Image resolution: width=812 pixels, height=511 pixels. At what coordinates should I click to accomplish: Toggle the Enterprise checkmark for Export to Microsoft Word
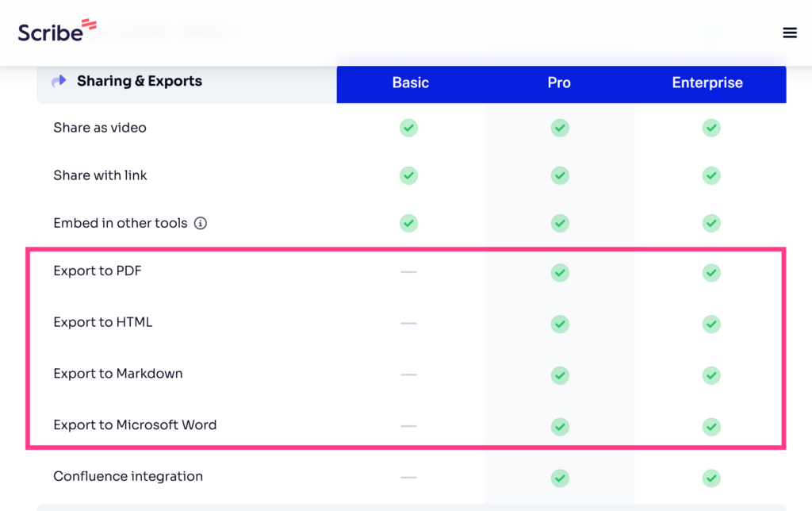point(711,427)
